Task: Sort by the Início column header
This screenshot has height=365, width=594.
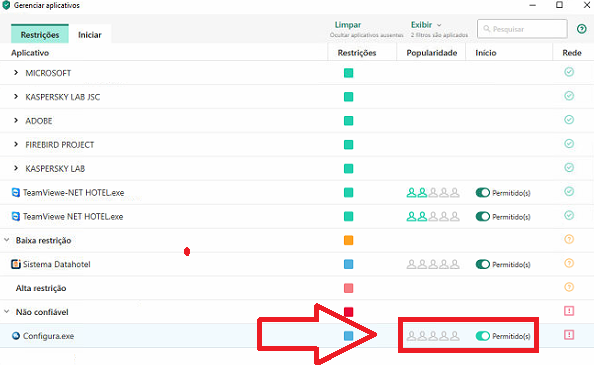Action: click(x=486, y=53)
